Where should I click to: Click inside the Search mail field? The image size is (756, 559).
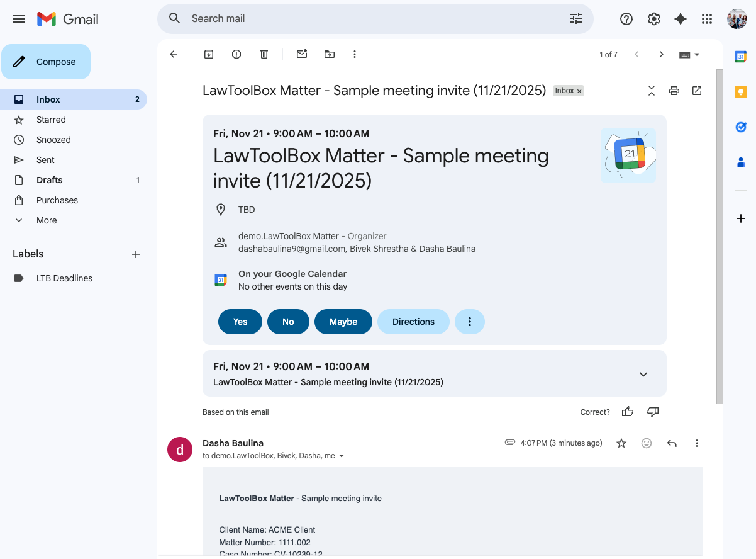[x=375, y=19]
